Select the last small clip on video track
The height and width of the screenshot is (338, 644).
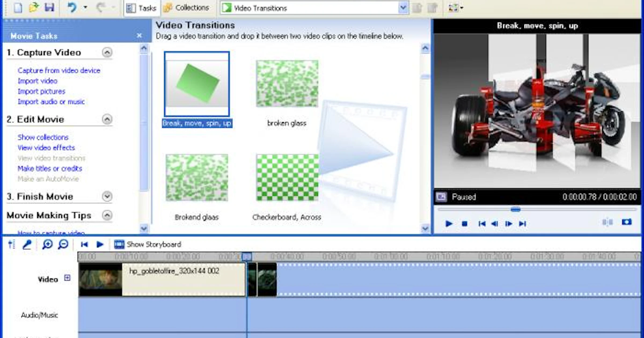(267, 280)
